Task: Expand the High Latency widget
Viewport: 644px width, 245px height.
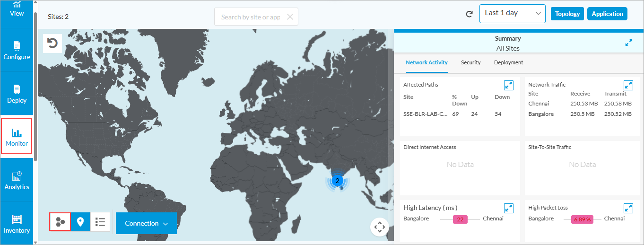Action: point(509,208)
